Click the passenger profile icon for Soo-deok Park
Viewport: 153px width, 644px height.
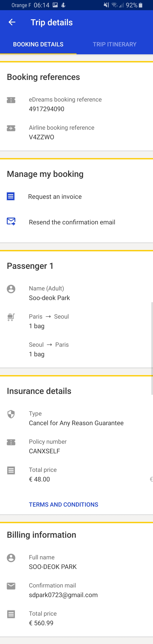point(11,289)
